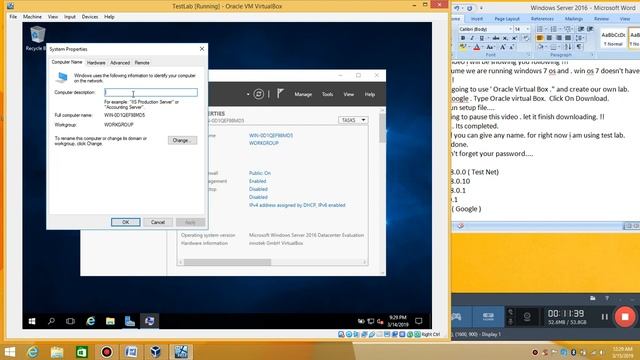
Task: Align text left in Word
Action: [540, 38]
